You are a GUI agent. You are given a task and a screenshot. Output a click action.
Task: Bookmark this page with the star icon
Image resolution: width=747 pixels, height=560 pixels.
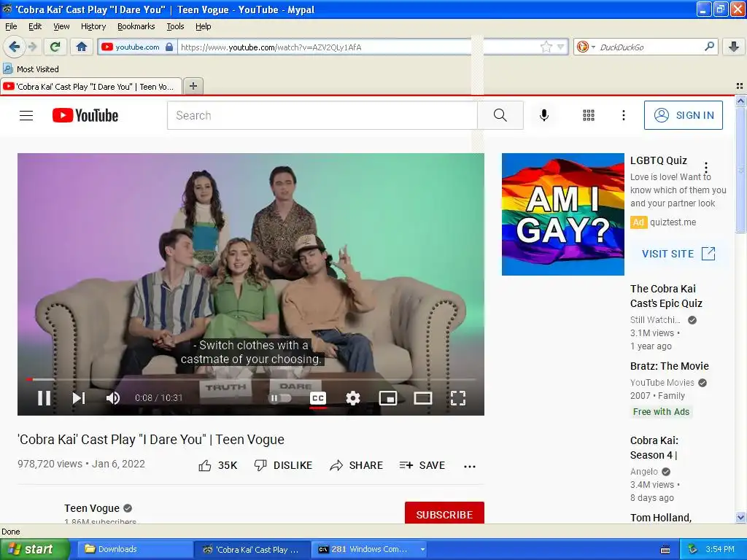click(x=546, y=47)
